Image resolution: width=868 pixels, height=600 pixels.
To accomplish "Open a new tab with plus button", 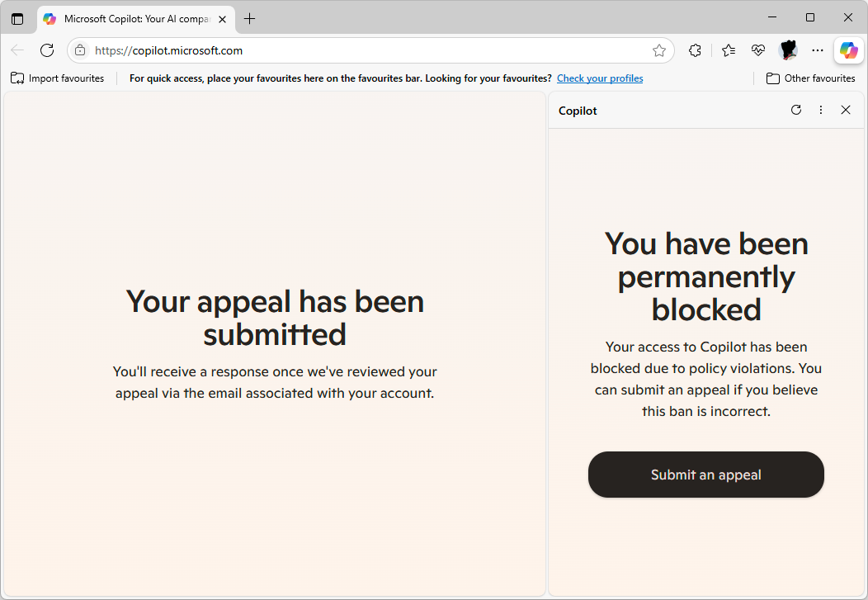I will (250, 19).
